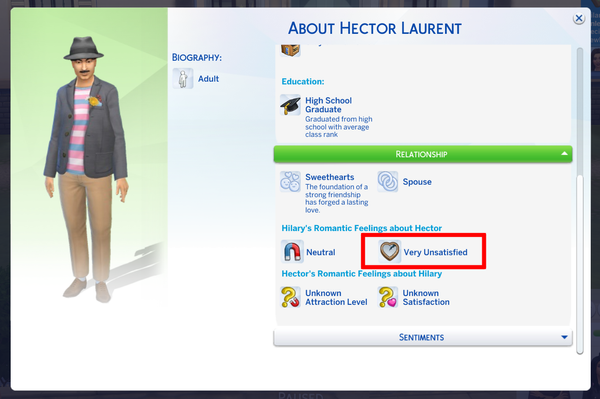The height and width of the screenshot is (399, 600).
Task: Click the Sentiments dropdown arrow
Action: point(564,337)
